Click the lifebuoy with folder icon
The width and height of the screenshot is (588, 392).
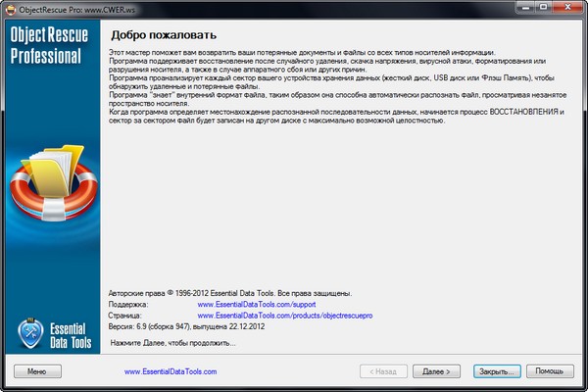50,186
